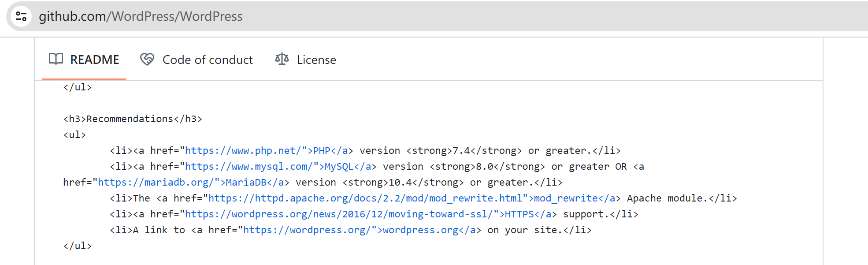The image size is (868, 265).
Task: Select the License tab label
Action: point(316,60)
